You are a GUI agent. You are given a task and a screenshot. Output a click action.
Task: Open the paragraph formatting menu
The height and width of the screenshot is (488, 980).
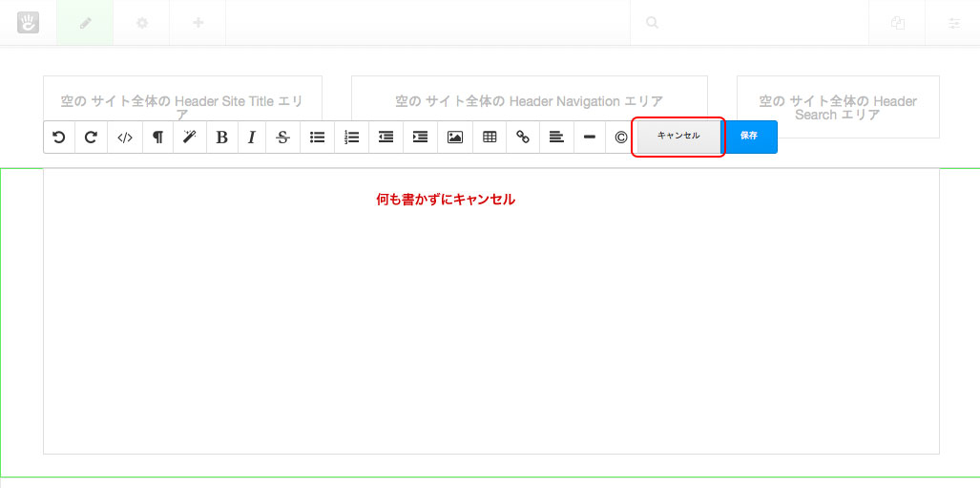158,137
